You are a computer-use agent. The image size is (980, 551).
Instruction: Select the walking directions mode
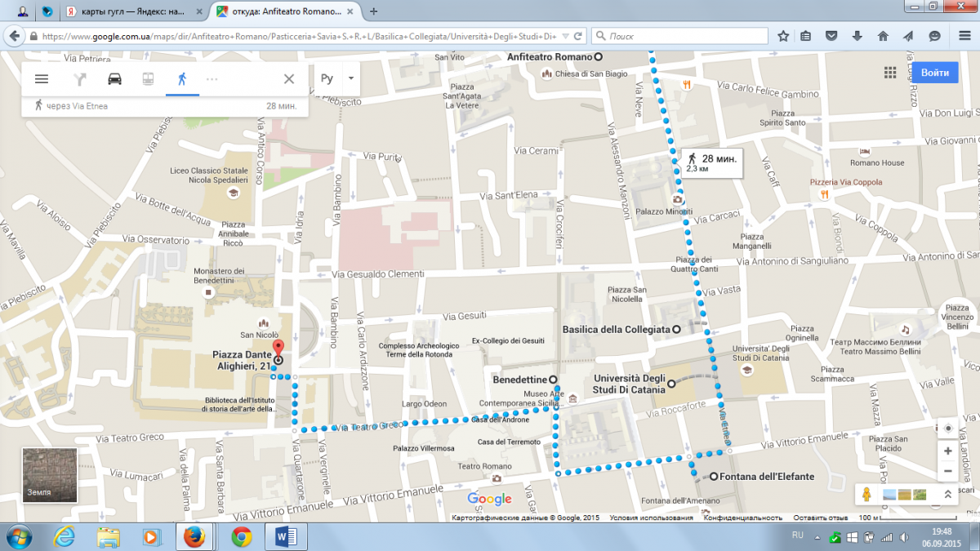click(182, 79)
